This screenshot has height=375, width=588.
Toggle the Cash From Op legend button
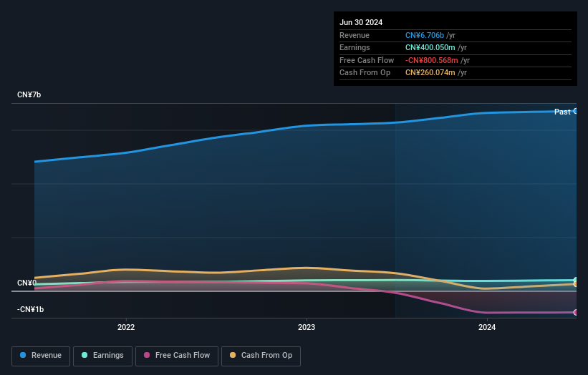coord(261,356)
